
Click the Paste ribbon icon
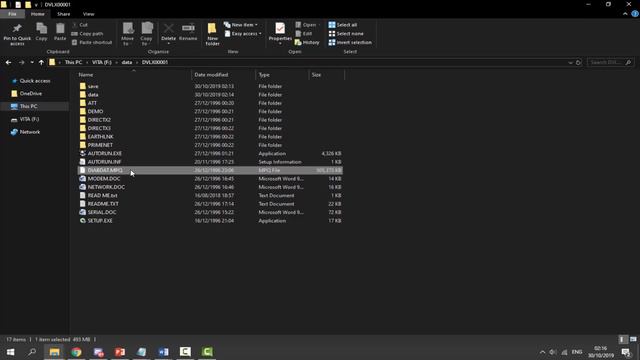pyautogui.click(x=60, y=32)
